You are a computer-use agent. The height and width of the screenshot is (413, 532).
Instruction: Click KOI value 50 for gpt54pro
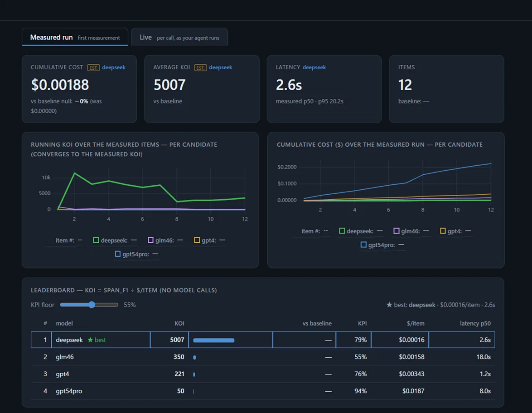181,391
